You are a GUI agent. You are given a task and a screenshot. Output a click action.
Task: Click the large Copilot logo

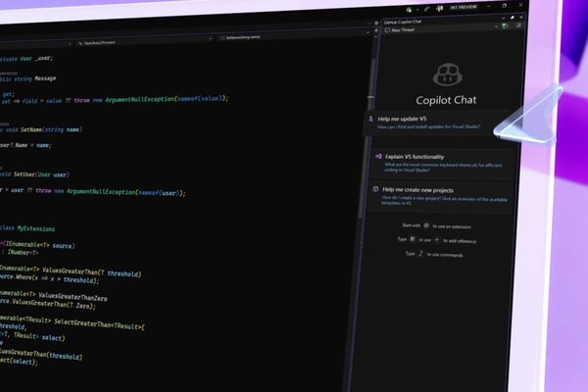pos(448,74)
